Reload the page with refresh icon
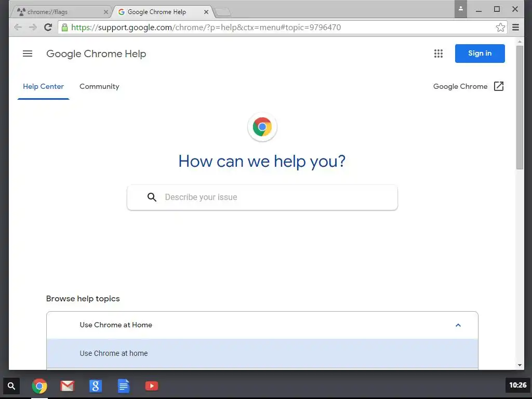Image resolution: width=532 pixels, height=399 pixels. click(x=48, y=27)
